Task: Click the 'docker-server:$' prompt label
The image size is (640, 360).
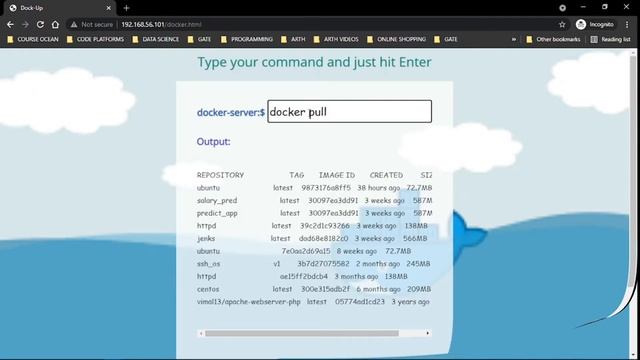Action: tap(231, 112)
